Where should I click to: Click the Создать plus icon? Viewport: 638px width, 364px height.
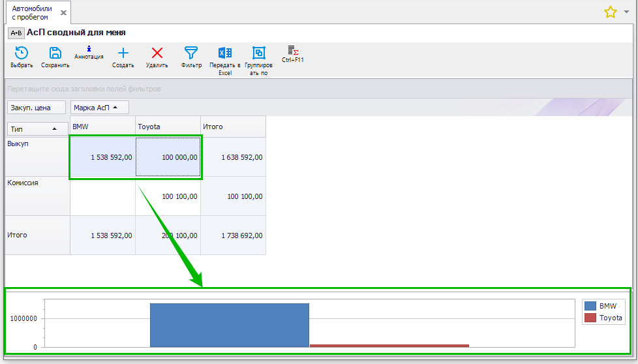pyautogui.click(x=123, y=53)
